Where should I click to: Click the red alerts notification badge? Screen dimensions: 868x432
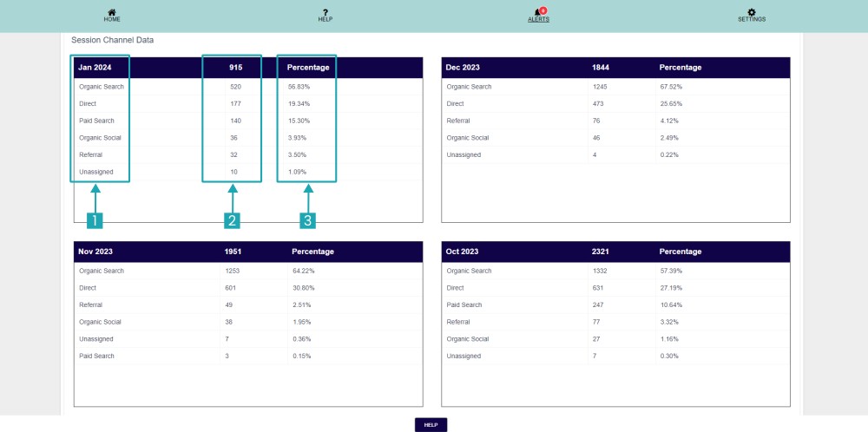coord(542,10)
